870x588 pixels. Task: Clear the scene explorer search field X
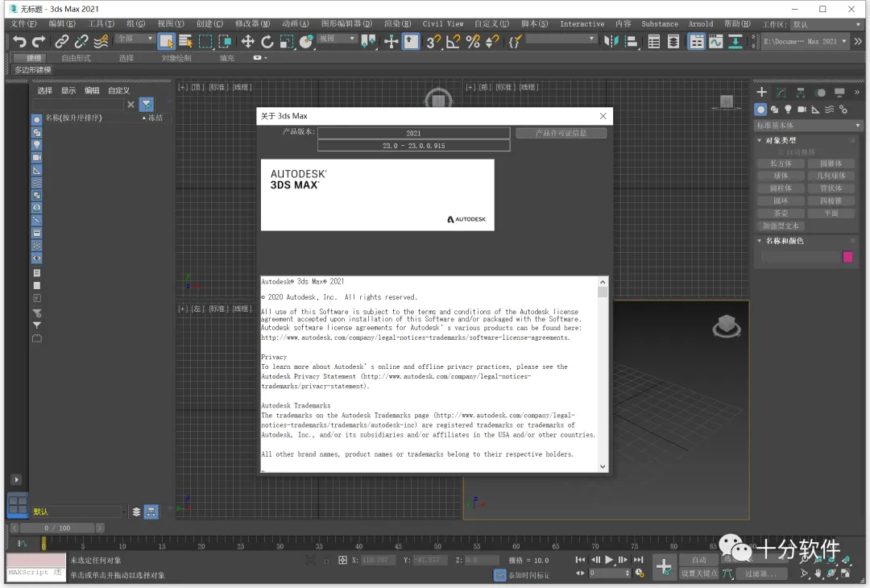(130, 104)
